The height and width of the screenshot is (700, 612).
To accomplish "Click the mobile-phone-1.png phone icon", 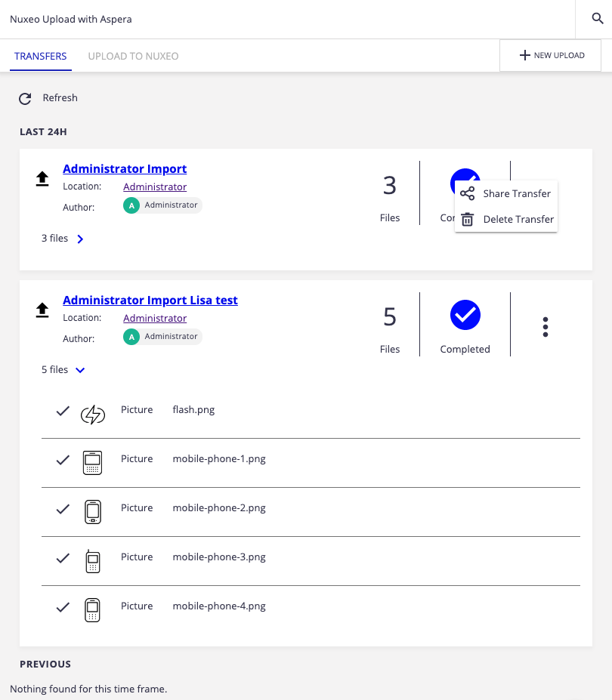I will coord(92,462).
